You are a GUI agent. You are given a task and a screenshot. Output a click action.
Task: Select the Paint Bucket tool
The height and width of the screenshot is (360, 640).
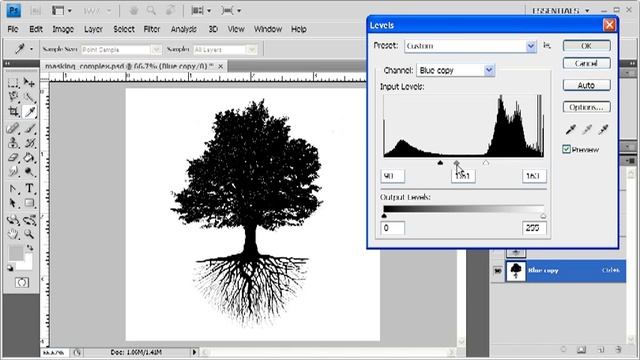click(29, 157)
